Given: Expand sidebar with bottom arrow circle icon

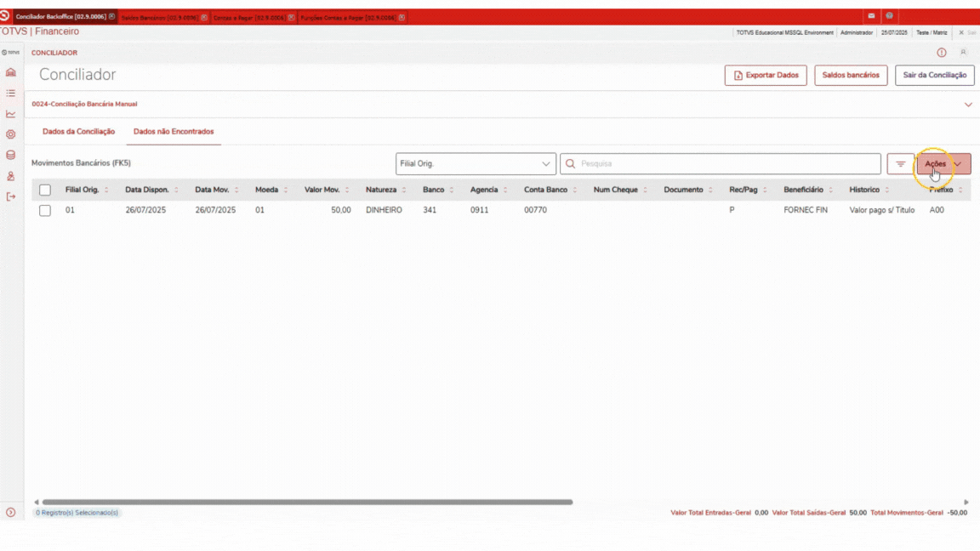Looking at the screenshot, I should pos(10,512).
